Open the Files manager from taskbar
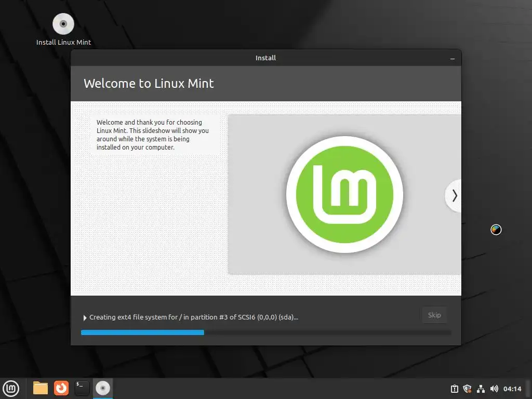This screenshot has height=399, width=532. (x=41, y=388)
